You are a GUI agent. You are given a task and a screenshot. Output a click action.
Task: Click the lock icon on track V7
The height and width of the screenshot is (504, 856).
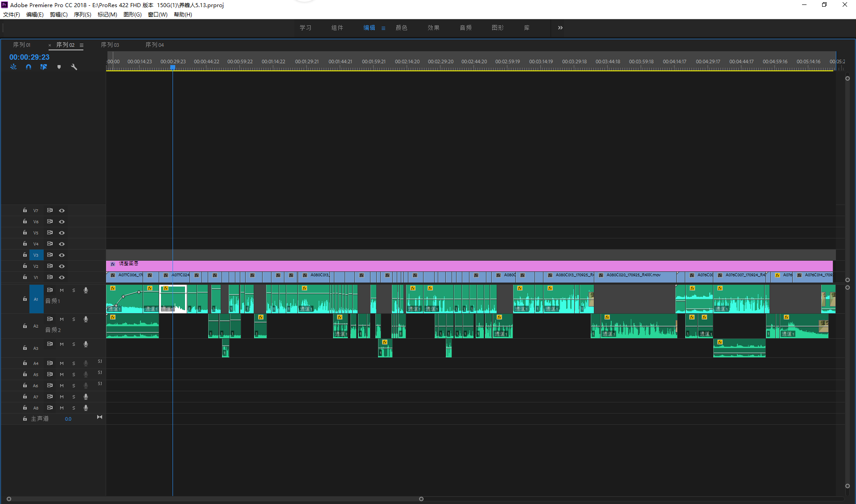tap(25, 210)
